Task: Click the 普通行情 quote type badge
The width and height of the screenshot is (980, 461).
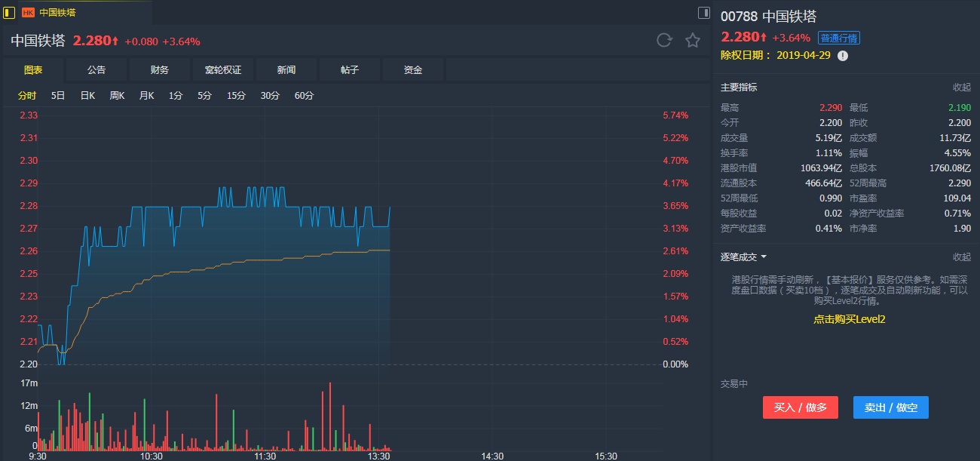Action: (x=838, y=38)
